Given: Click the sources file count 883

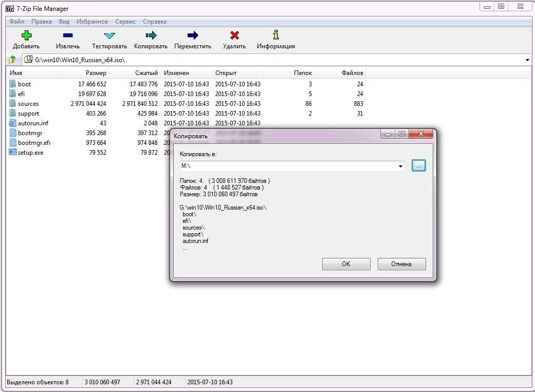Looking at the screenshot, I should [x=358, y=104].
